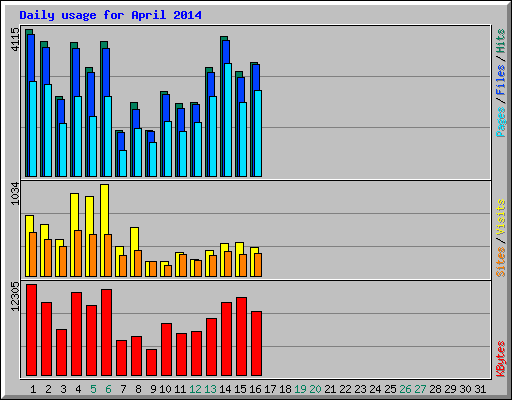Image resolution: width=512 pixels, height=400 pixels.
Task: Select the cyan Pages bar for day 14
Action: tap(228, 120)
